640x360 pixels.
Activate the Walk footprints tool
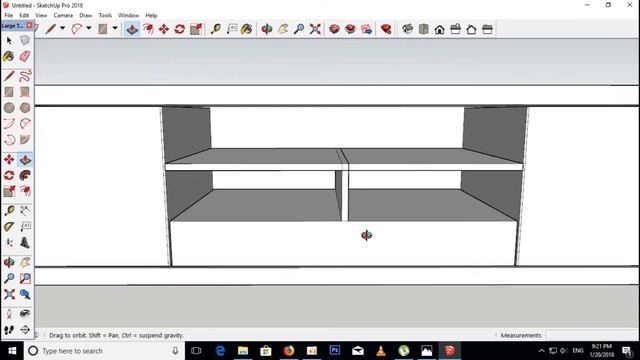[9, 330]
